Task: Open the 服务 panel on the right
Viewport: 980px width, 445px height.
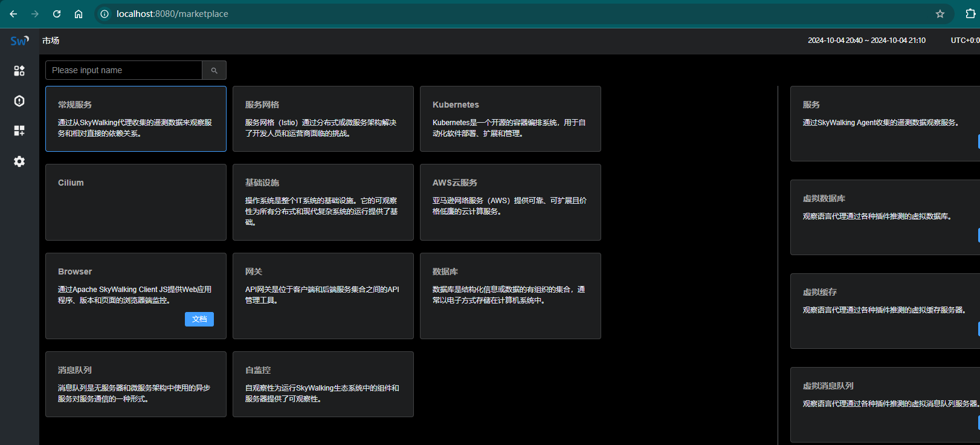Action: pyautogui.click(x=885, y=123)
